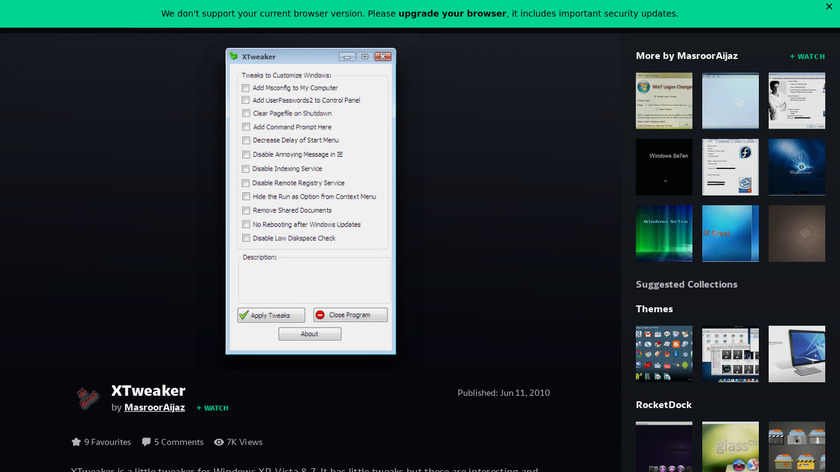Open the 5 Comments speech bubble

146,442
